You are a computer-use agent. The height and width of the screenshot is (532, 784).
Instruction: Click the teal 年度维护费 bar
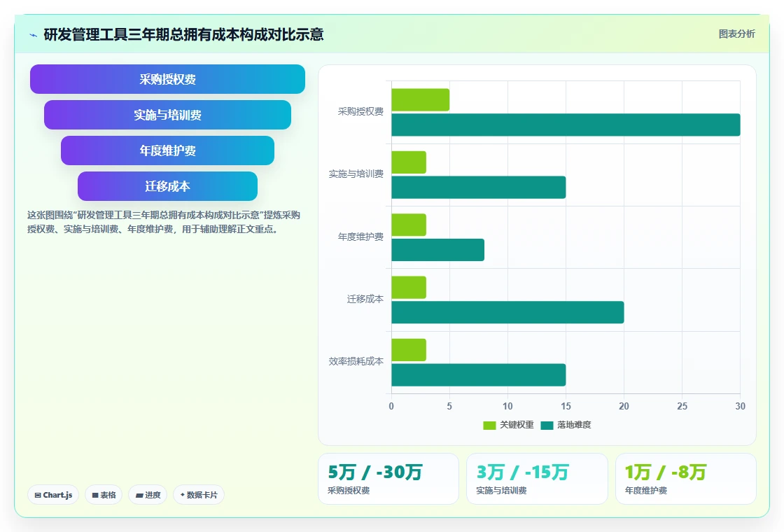[x=437, y=250]
